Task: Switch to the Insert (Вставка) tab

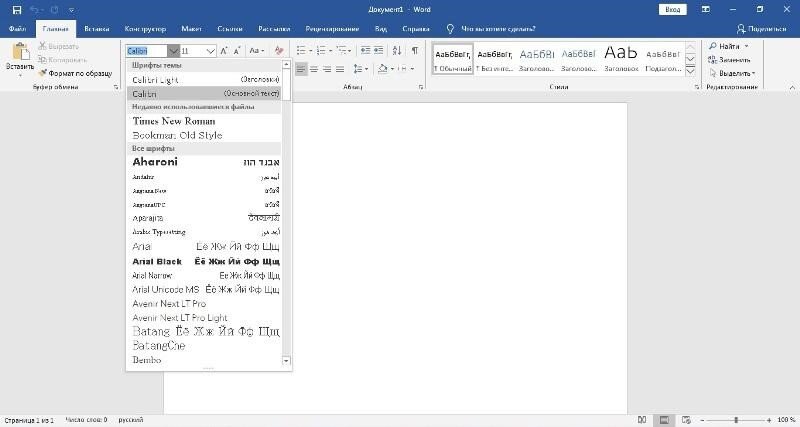Action: click(97, 29)
